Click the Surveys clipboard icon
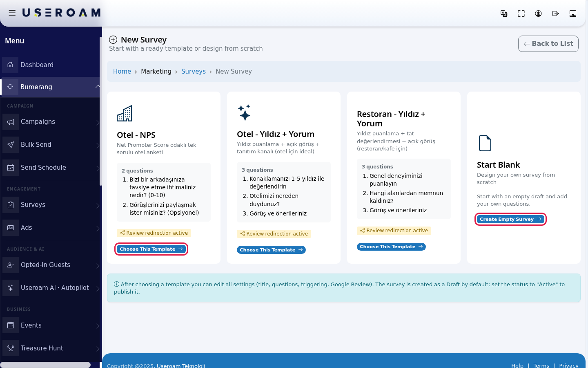Image resolution: width=588 pixels, height=368 pixels. pos(11,205)
